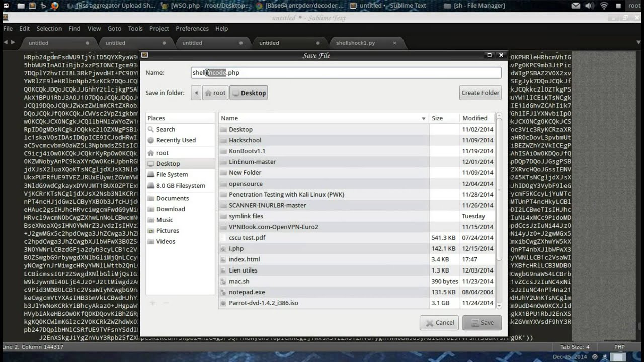Click the tab scroll left arrow in Sublime
644x362 pixels.
pyautogui.click(x=6, y=42)
